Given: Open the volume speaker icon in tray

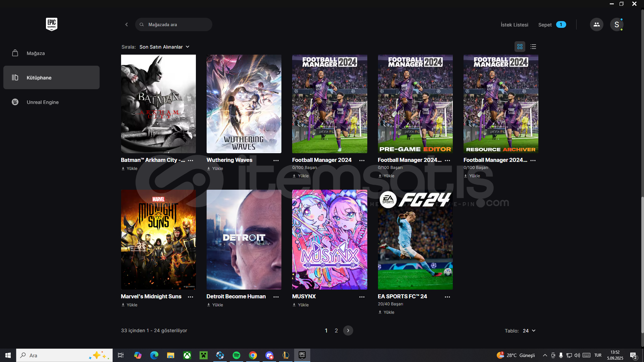Looking at the screenshot, I should 577,355.
